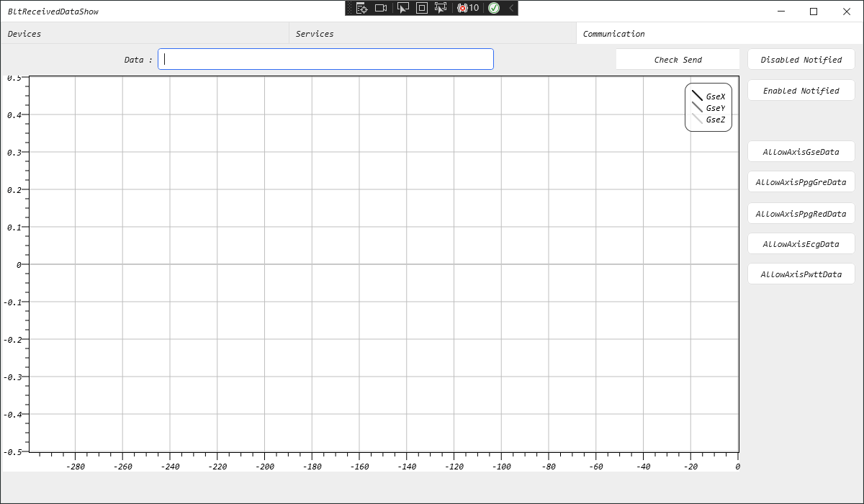Click the green checkmark status icon

click(494, 8)
